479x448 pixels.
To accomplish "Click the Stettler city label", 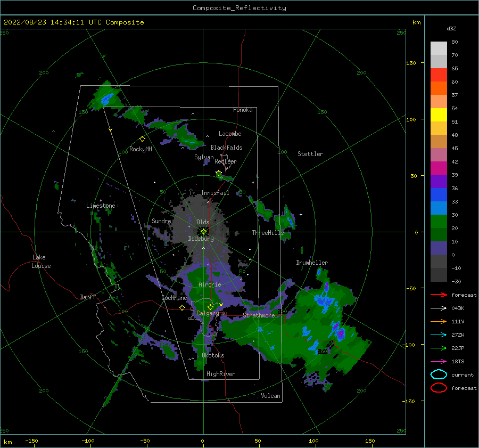I will point(310,154).
